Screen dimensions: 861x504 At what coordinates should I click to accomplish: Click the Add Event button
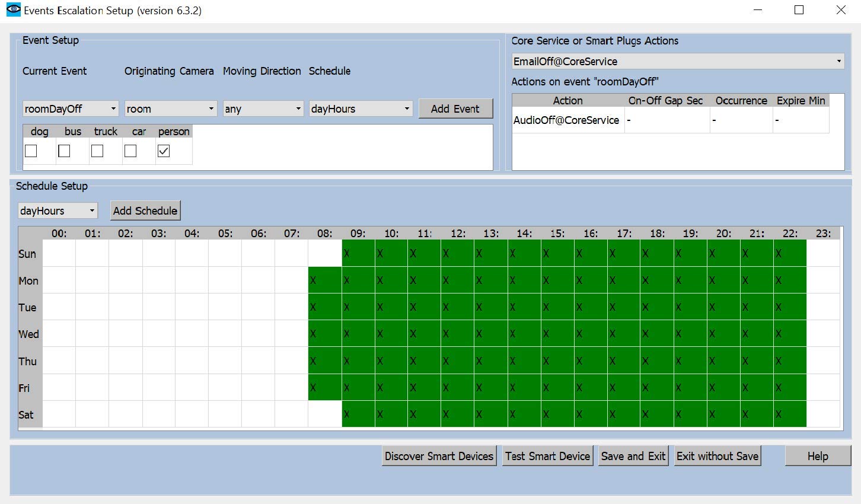[455, 109]
